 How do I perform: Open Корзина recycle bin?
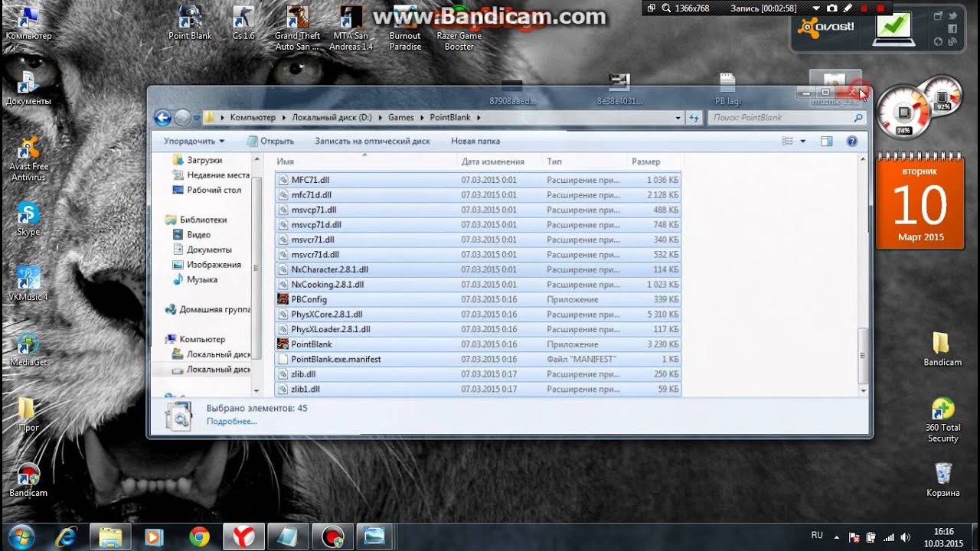pyautogui.click(x=942, y=480)
